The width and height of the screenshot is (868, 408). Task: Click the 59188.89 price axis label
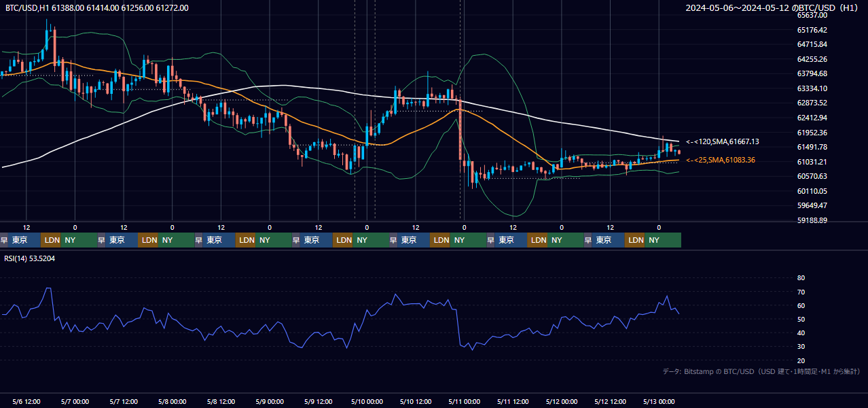[x=812, y=220]
